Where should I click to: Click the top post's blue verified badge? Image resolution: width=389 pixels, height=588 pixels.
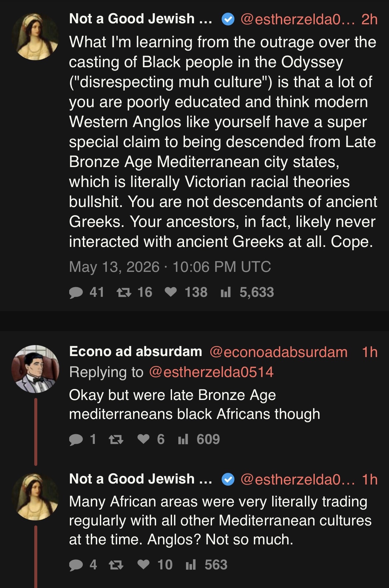point(228,20)
